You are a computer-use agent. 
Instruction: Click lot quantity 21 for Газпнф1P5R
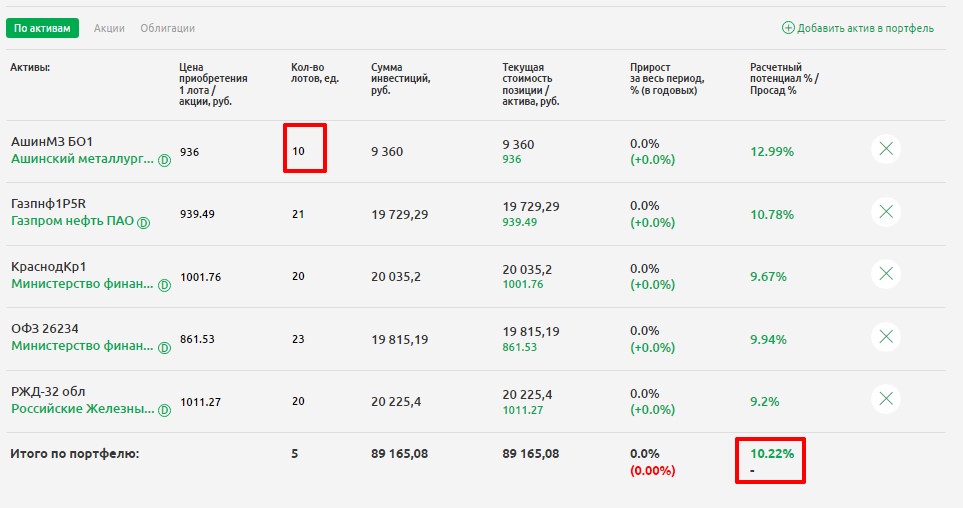pos(298,214)
